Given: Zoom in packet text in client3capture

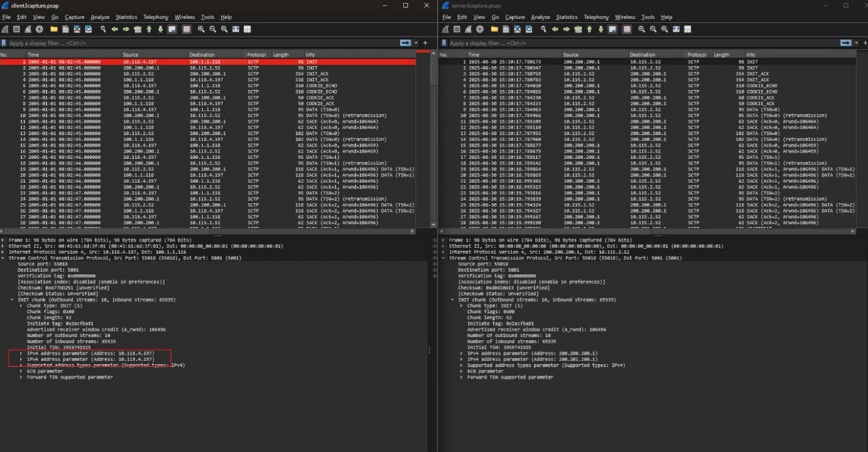Looking at the screenshot, I should coord(201,29).
